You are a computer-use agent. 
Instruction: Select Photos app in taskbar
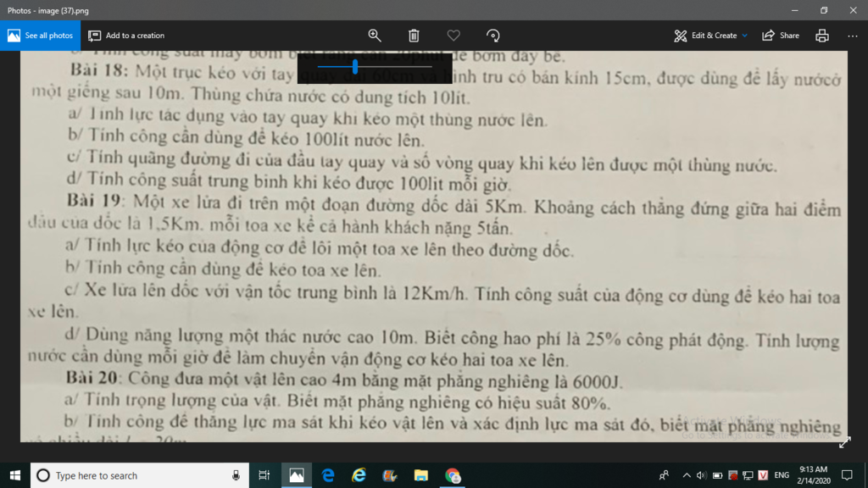click(x=297, y=475)
